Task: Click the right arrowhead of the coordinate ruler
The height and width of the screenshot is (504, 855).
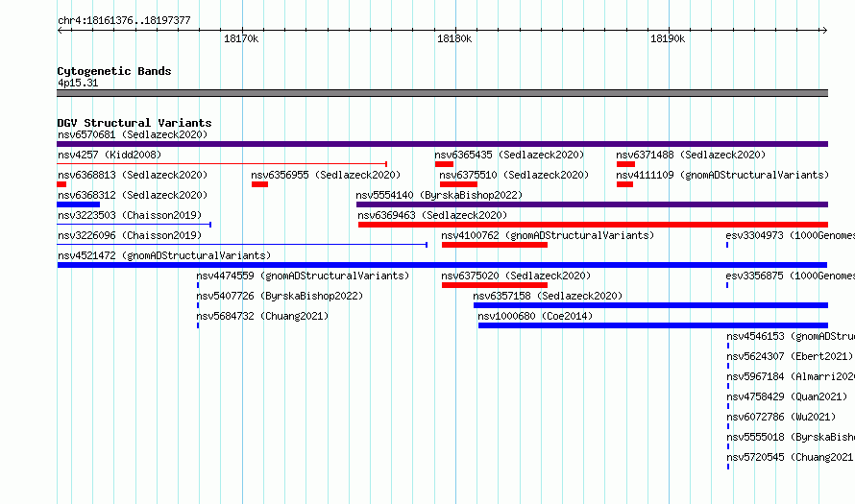Action: click(x=824, y=31)
